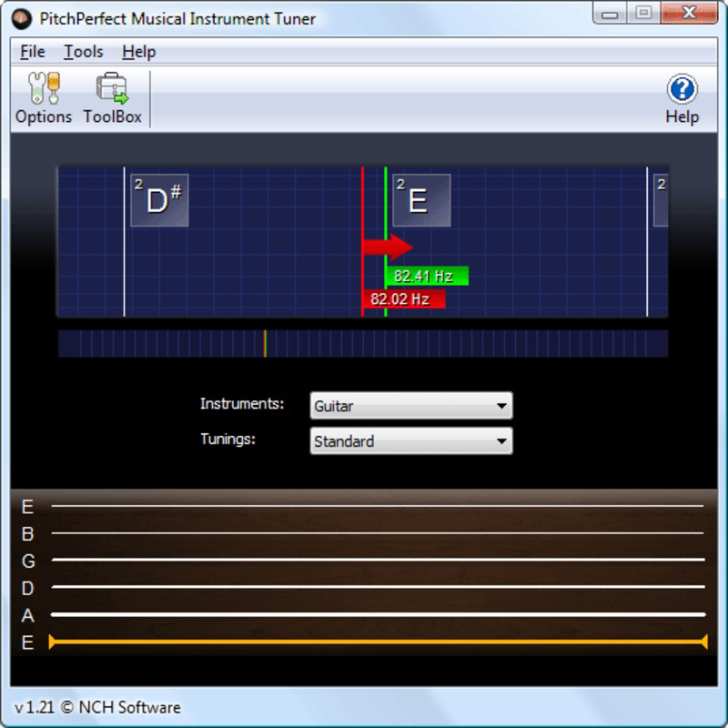Select the D string on the fretboard
This screenshot has height=728, width=728.
[364, 587]
